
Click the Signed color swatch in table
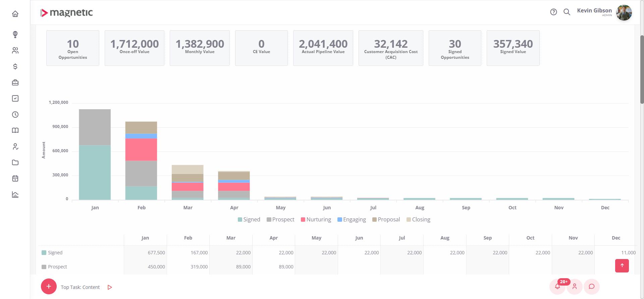pyautogui.click(x=44, y=253)
